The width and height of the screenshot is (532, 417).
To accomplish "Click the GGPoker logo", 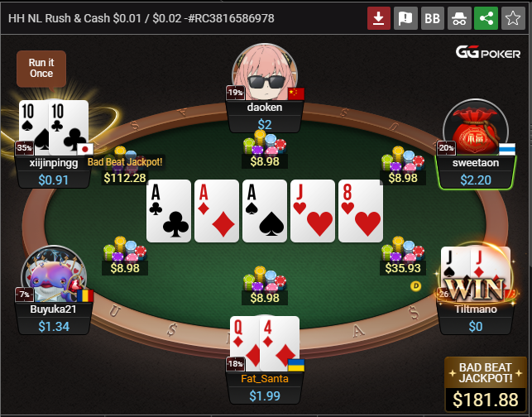I will (x=488, y=53).
